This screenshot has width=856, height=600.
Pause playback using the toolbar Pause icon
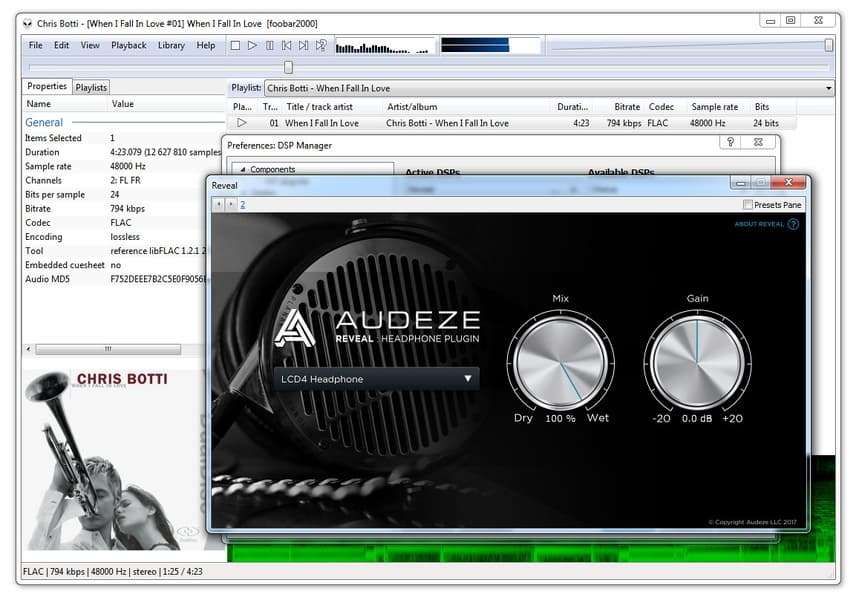click(x=270, y=45)
